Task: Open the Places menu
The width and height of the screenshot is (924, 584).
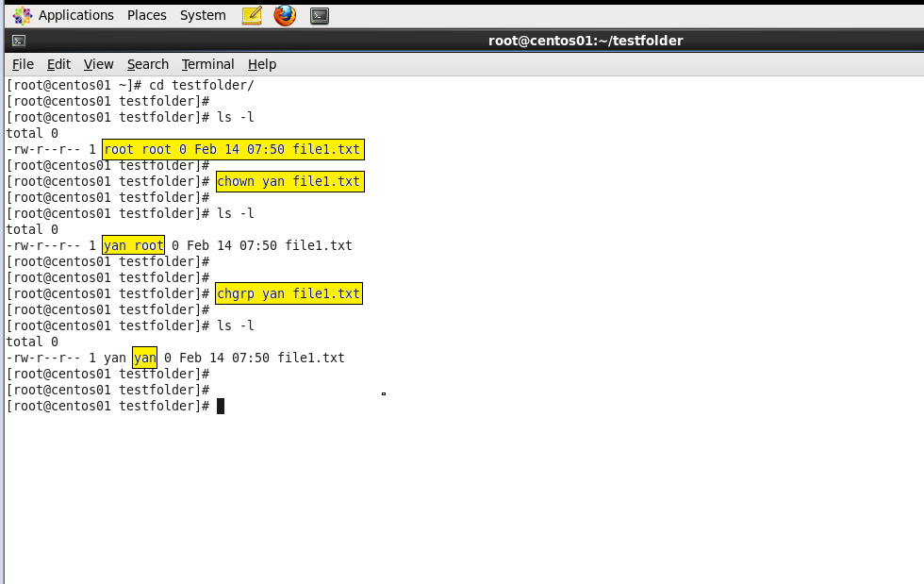Action: tap(147, 15)
